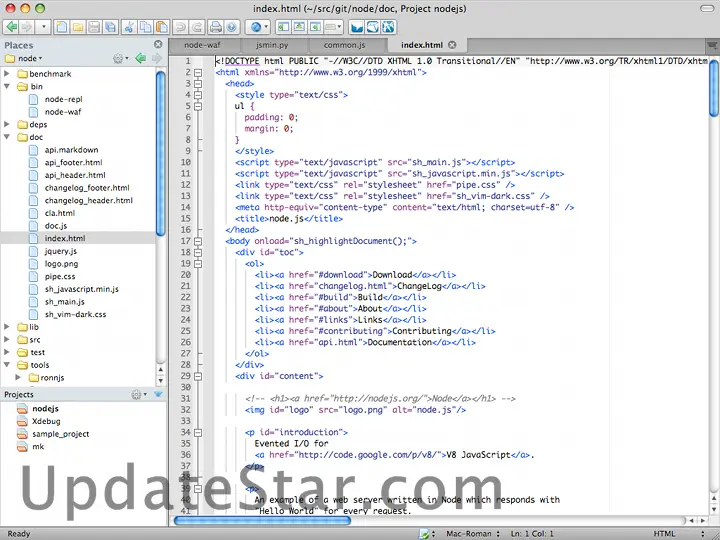This screenshot has height=540, width=720.
Task: Collapse the doc folder in Places tree
Action: 8,137
